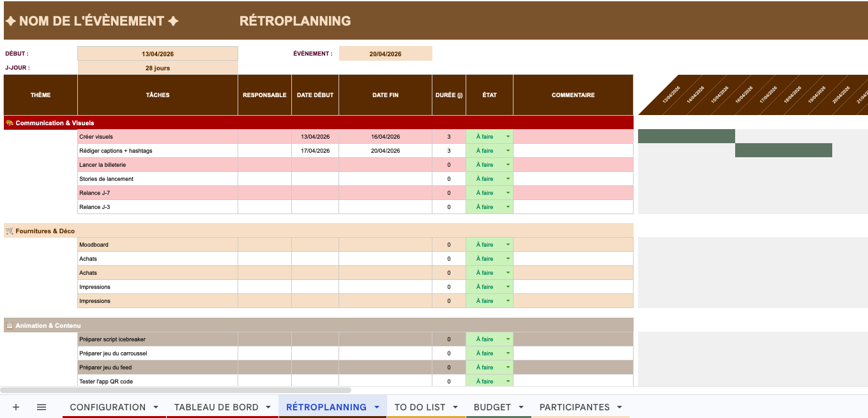The height and width of the screenshot is (418, 868).
Task: Open the PARTICIPANTES sheet tab
Action: (574, 407)
